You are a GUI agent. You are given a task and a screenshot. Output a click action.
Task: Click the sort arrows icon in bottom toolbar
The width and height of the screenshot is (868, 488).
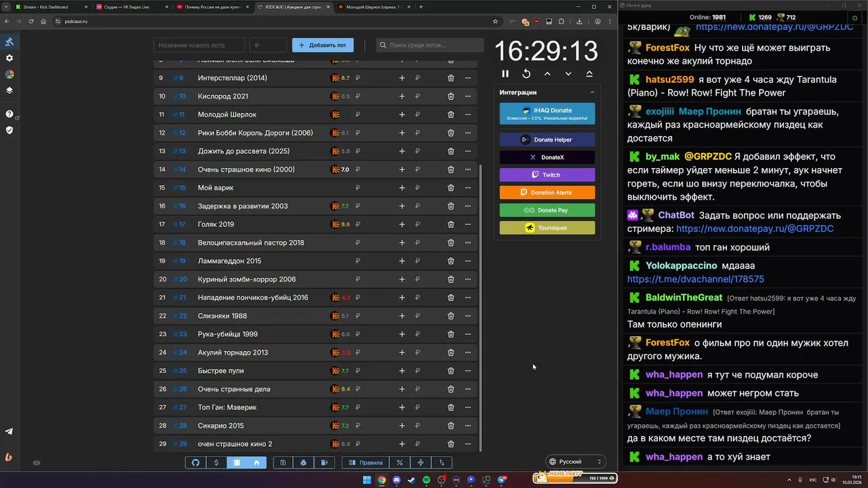[x=441, y=463]
